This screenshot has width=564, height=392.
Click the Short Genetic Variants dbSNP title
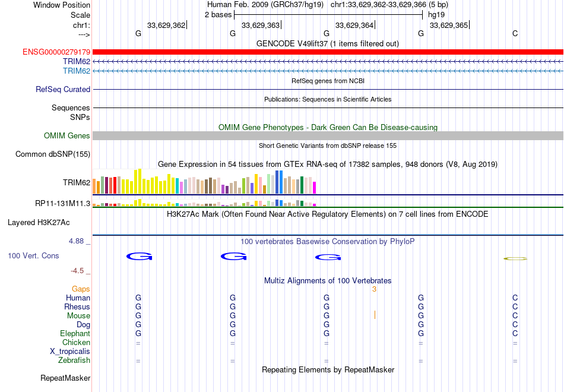click(x=328, y=146)
